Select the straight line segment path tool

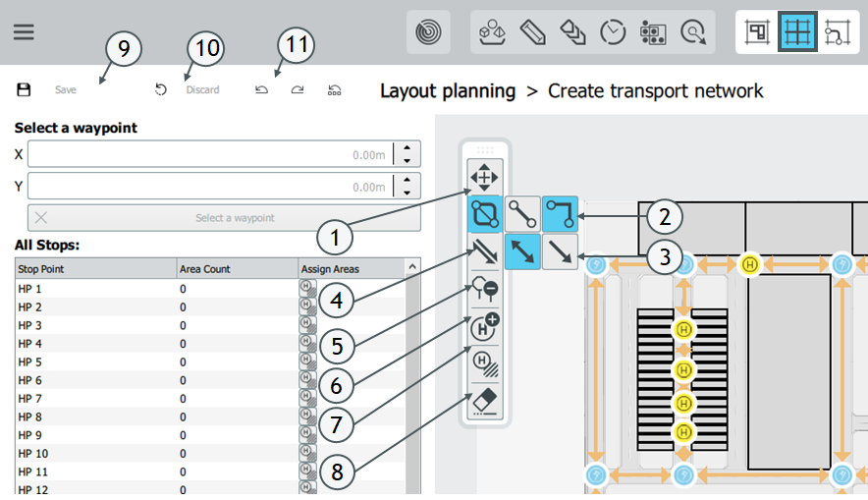point(522,214)
